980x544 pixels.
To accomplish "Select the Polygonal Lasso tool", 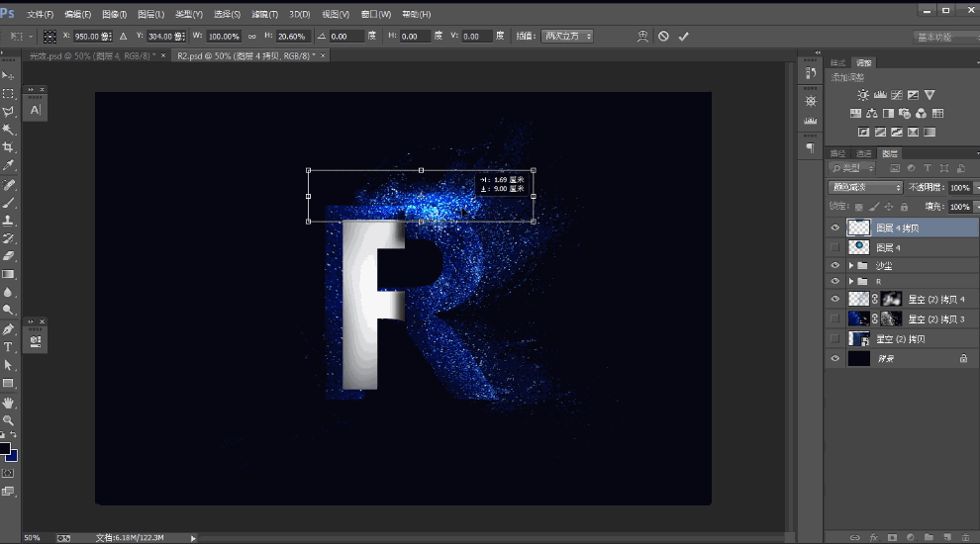I will (8, 112).
